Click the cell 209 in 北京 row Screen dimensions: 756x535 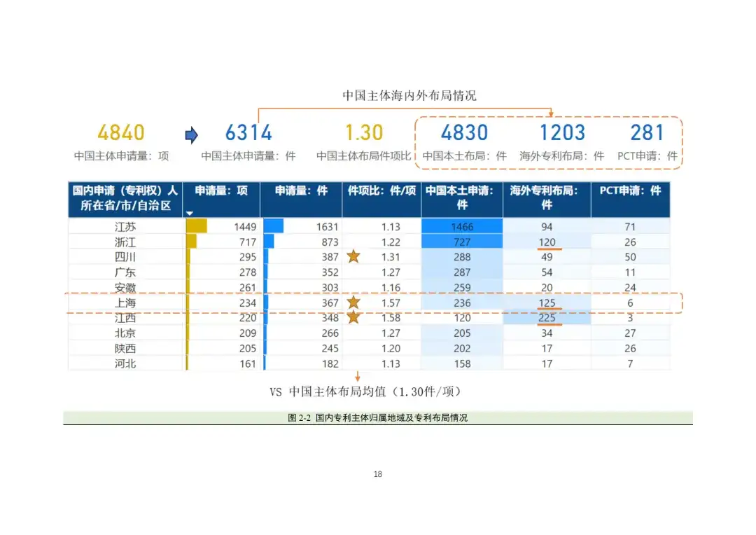pos(247,333)
